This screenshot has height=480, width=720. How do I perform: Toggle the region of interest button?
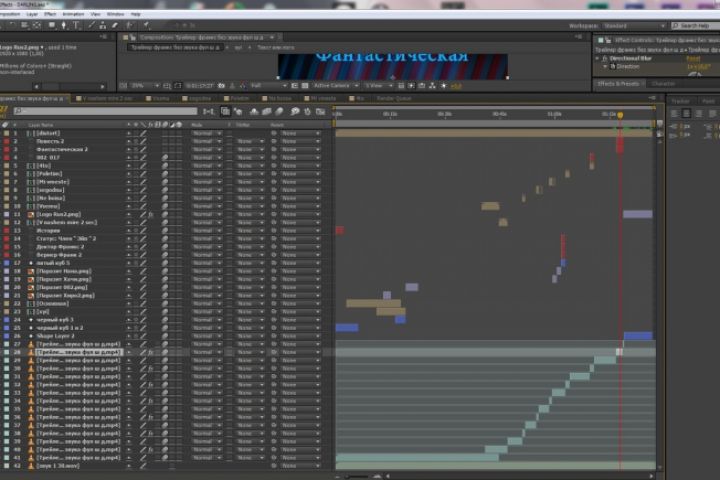coord(294,86)
